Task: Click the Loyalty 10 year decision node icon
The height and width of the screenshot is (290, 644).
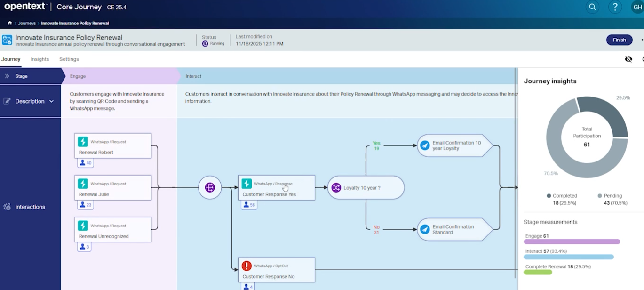Action: tap(335, 187)
